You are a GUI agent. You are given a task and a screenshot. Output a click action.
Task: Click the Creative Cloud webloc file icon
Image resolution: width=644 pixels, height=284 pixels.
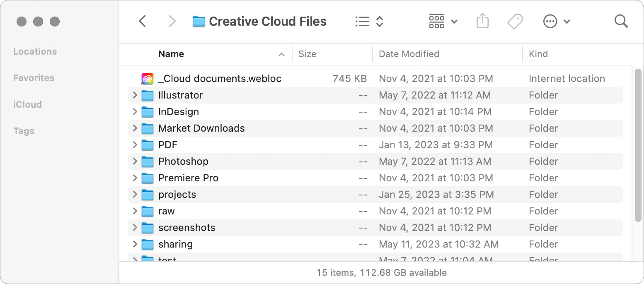[x=147, y=78]
